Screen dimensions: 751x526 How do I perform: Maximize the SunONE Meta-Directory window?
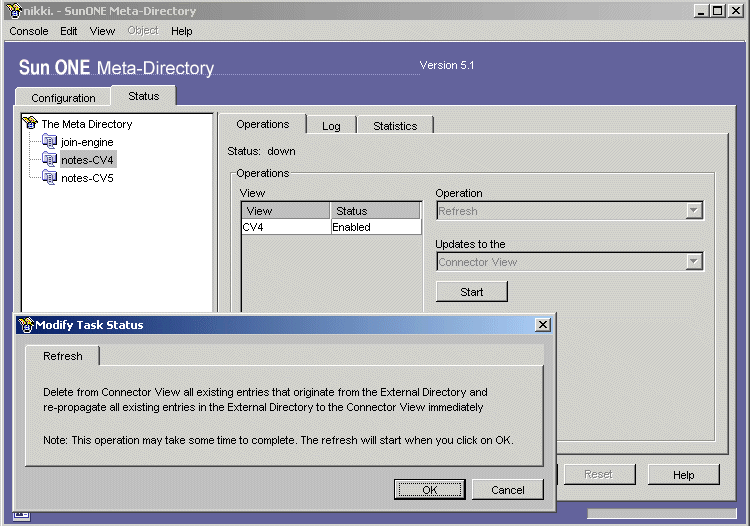[717, 11]
